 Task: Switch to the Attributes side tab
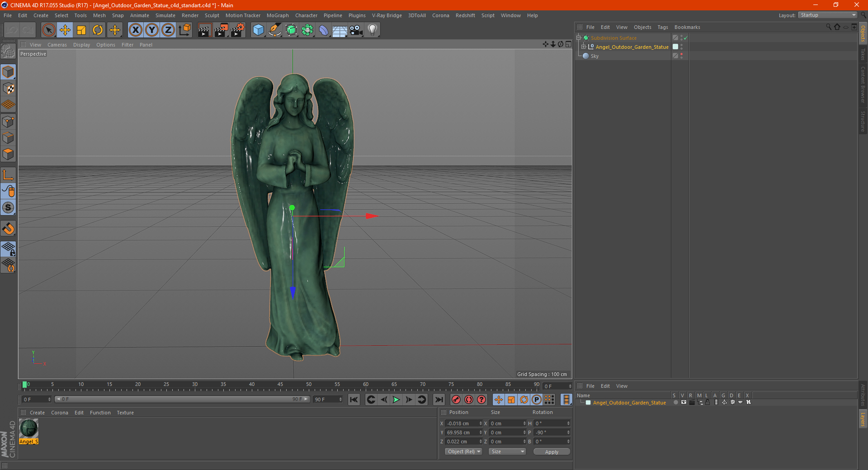point(863,395)
